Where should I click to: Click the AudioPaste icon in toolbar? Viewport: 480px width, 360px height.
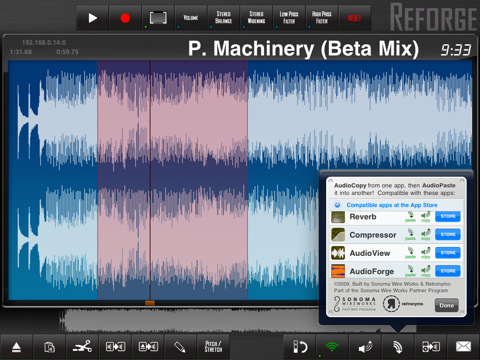pos(398,347)
